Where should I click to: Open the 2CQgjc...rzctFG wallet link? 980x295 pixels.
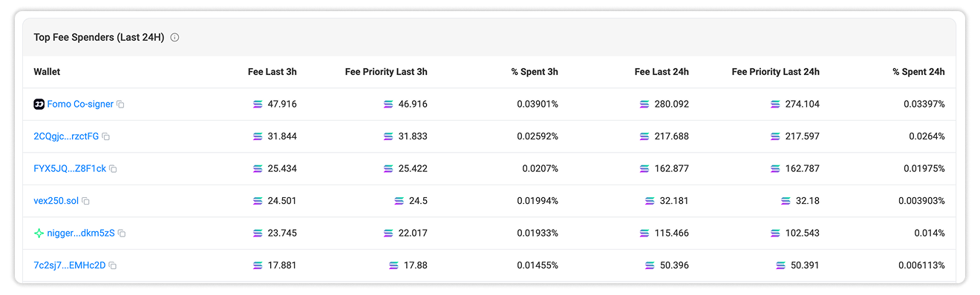[x=66, y=136]
